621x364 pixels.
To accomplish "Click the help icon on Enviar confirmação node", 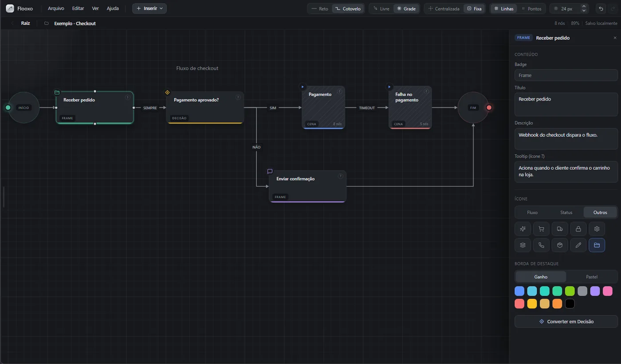I will click(340, 176).
